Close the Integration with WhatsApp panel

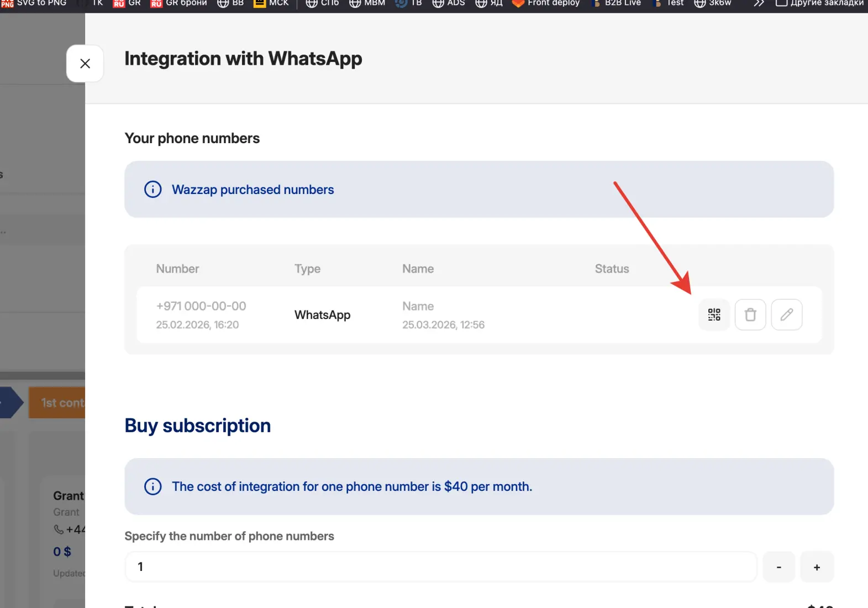pyautogui.click(x=85, y=64)
